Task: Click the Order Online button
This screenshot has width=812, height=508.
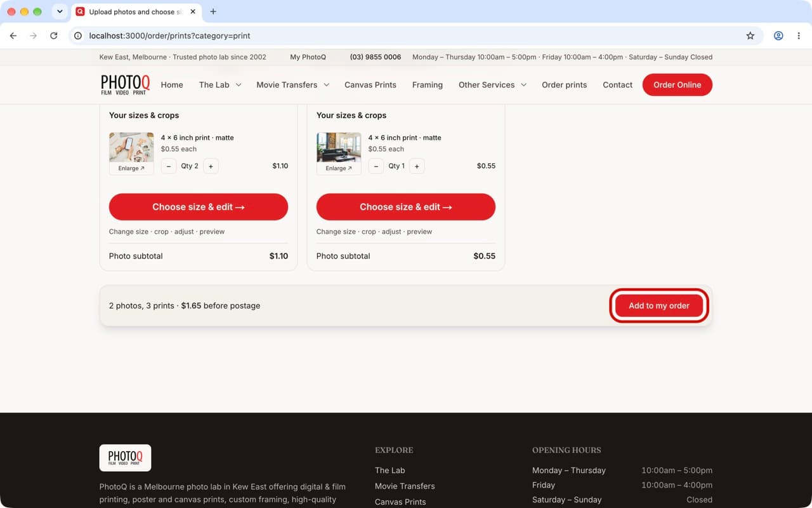Action: pyautogui.click(x=678, y=84)
